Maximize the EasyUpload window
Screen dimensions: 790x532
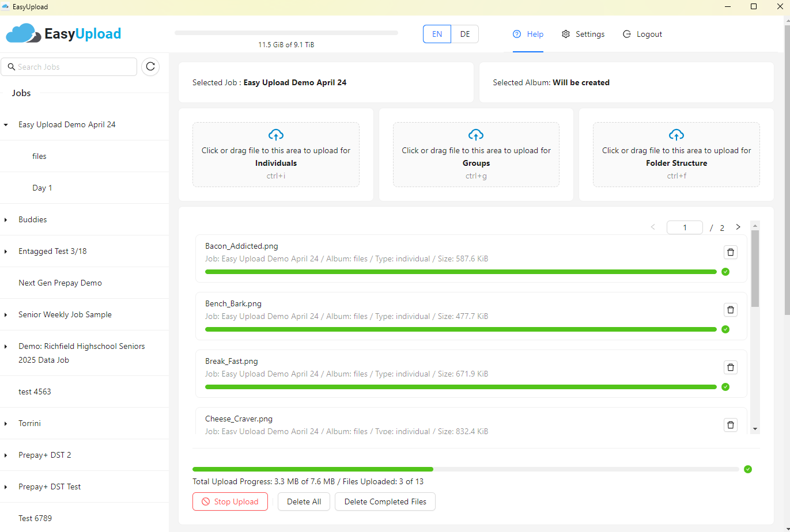click(x=754, y=6)
